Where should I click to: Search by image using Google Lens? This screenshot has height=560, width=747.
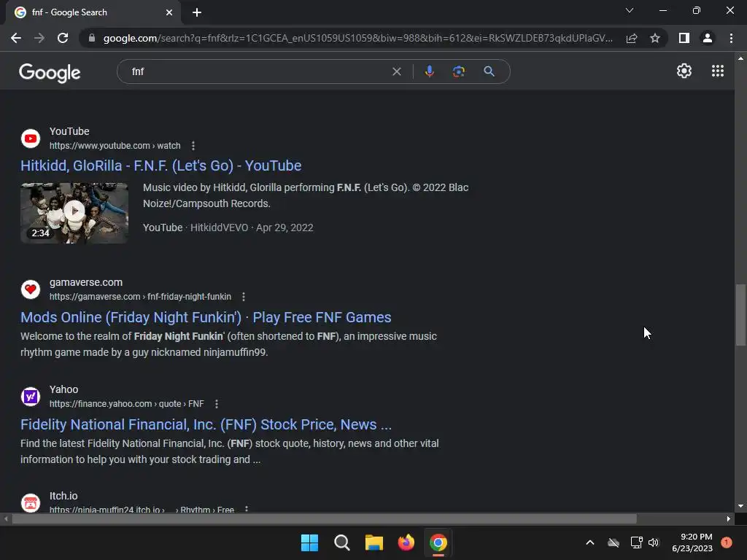tap(459, 71)
